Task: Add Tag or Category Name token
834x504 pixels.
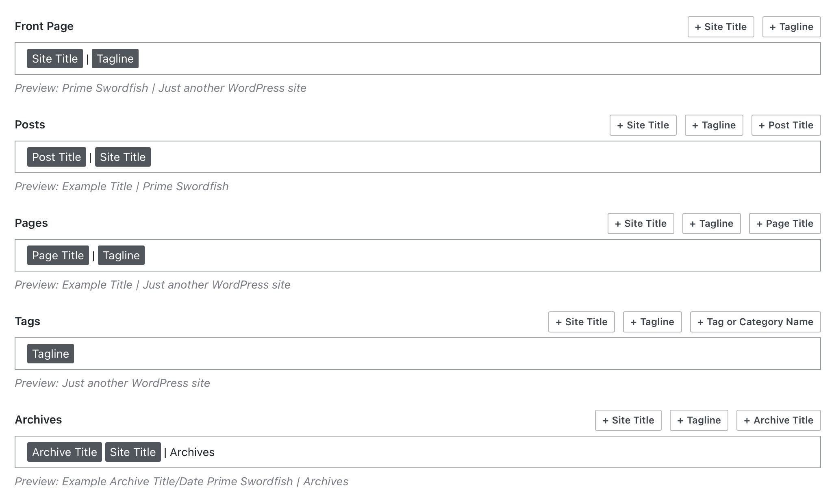Action: click(x=755, y=322)
